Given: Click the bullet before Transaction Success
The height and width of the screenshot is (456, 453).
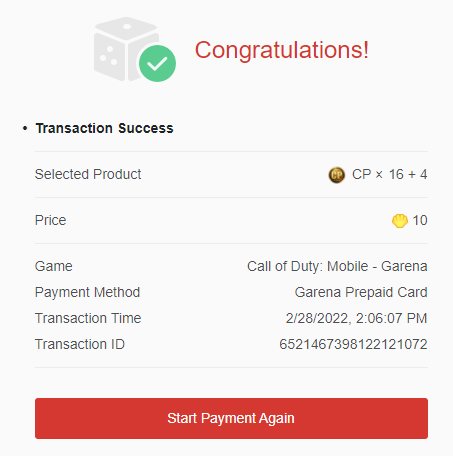Looking at the screenshot, I should tap(25, 128).
